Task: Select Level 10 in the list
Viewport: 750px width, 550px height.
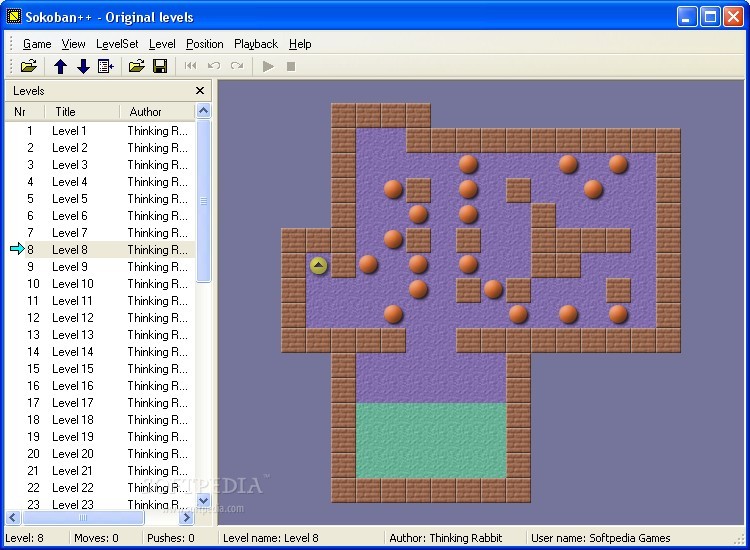Action: point(100,284)
